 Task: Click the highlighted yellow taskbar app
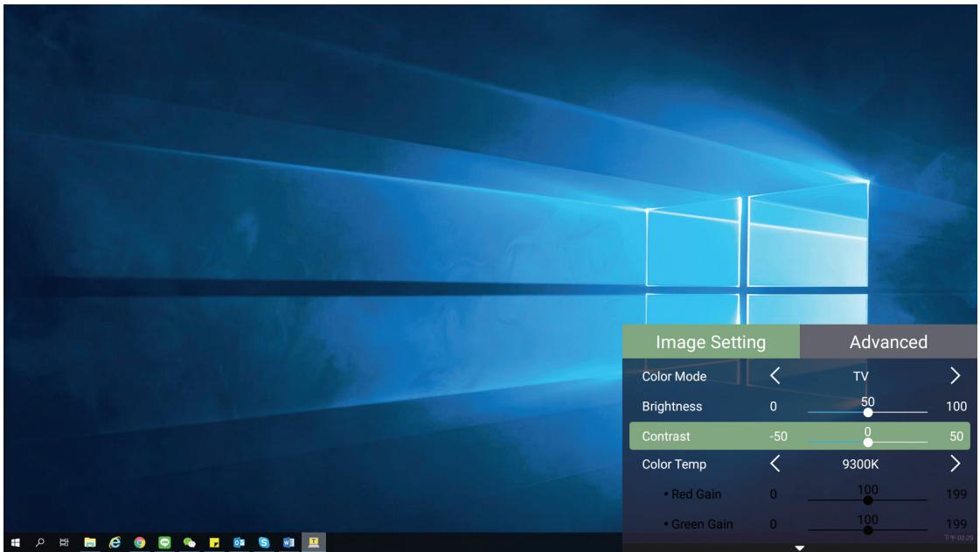pyautogui.click(x=314, y=542)
